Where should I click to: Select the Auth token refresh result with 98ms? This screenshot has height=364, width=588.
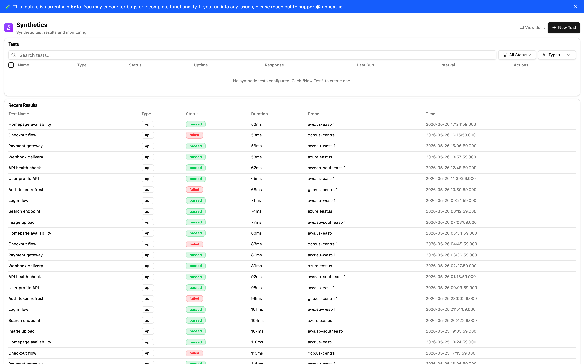tap(292, 298)
